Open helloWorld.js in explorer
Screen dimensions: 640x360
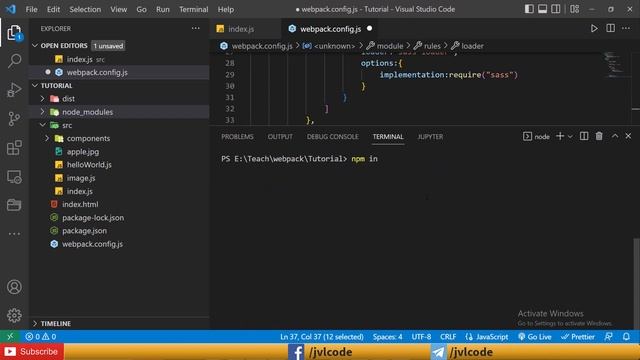click(x=89, y=164)
